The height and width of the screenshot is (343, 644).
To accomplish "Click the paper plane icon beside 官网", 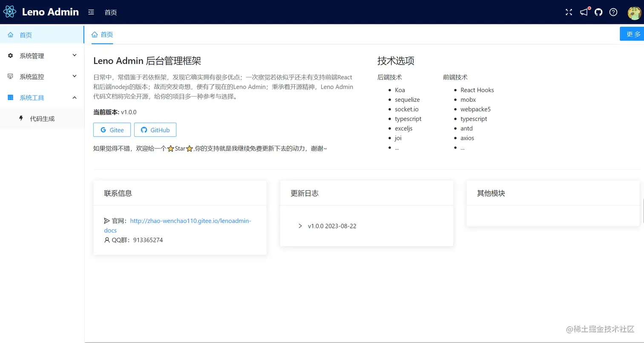I will point(107,221).
